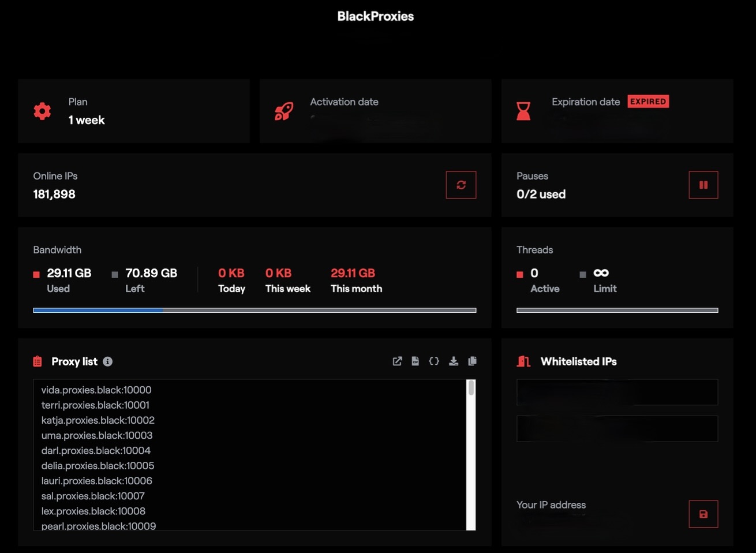The image size is (756, 553).
Task: Copy all proxies to clipboard
Action: [x=472, y=361]
